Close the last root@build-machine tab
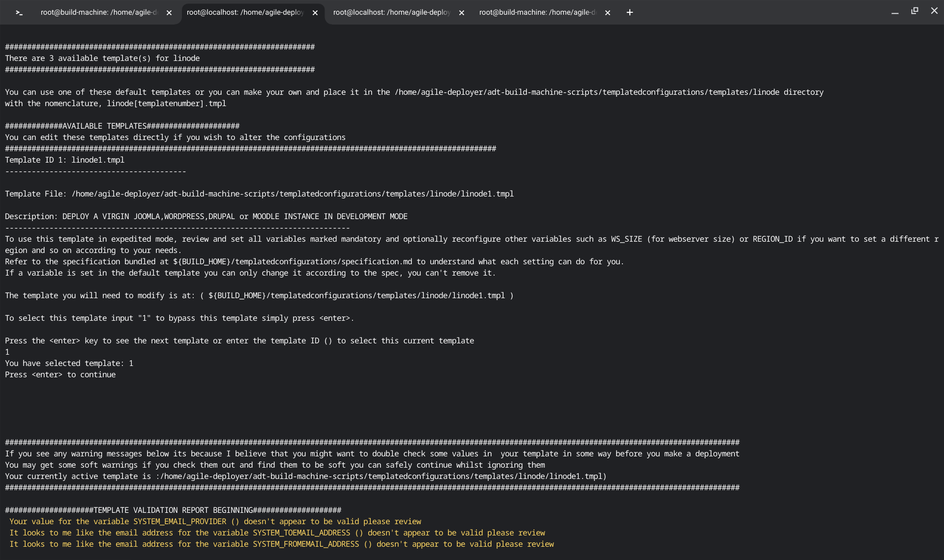This screenshot has width=944, height=560. coord(608,13)
